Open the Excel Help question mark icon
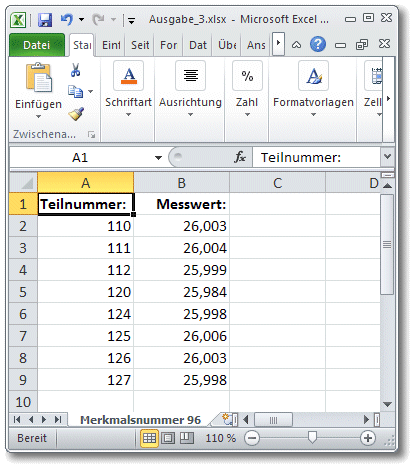This screenshot has height=468, width=414. [x=318, y=44]
